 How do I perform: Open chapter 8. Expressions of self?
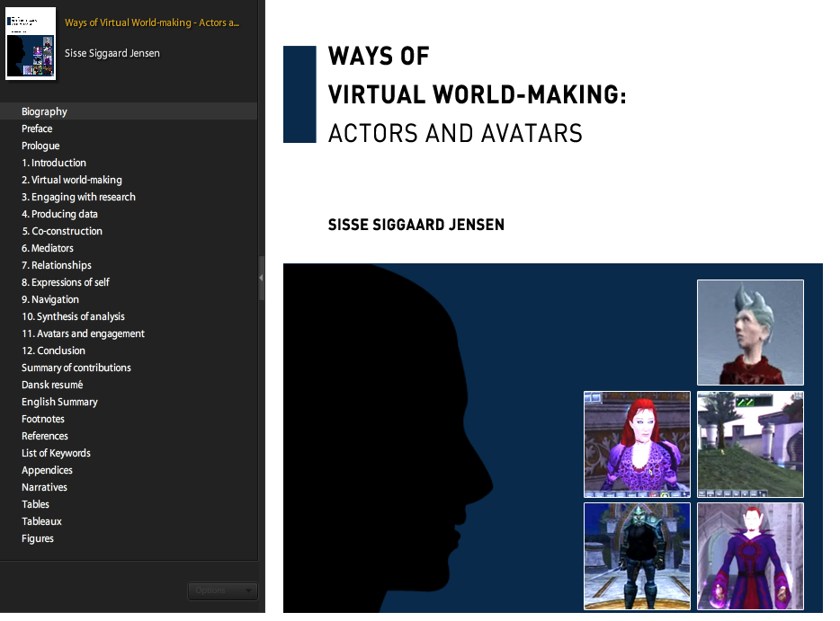click(66, 282)
